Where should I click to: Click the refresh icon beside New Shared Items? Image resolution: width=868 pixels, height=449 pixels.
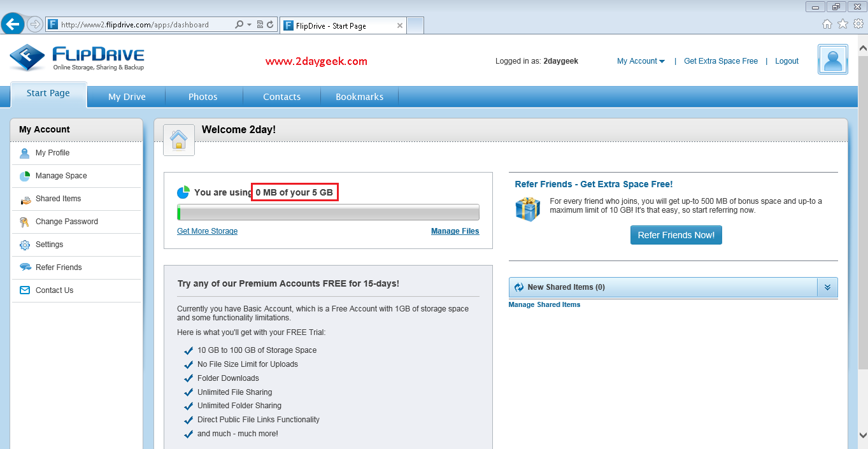(x=519, y=287)
